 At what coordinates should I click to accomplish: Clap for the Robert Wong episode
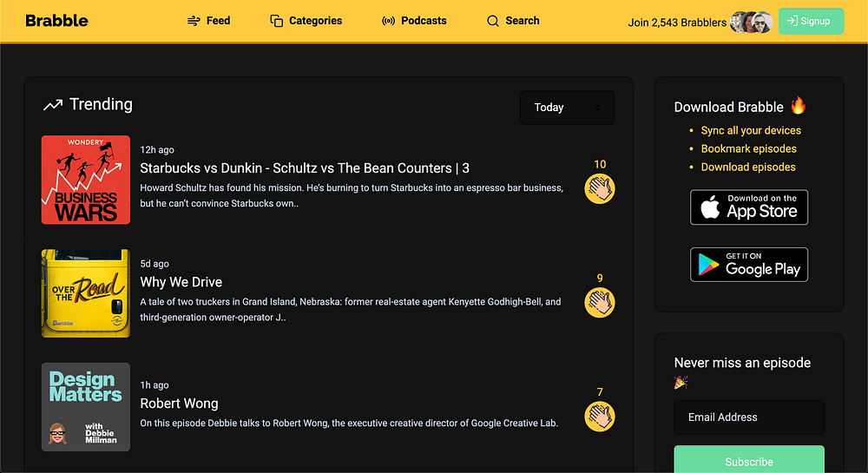coord(600,417)
